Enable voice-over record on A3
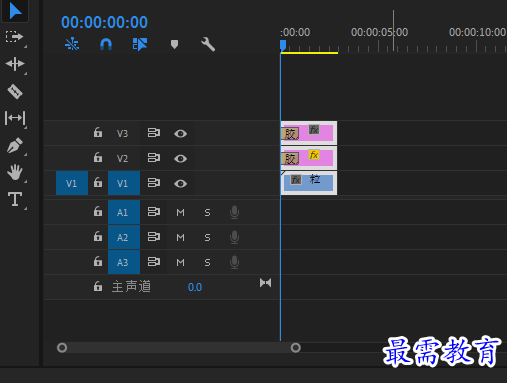Image resolution: width=507 pixels, height=383 pixels. (x=234, y=262)
